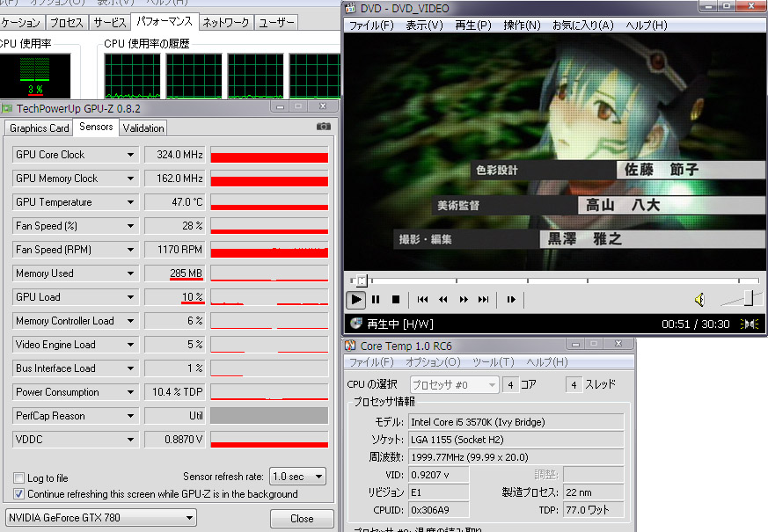Skip to previous chapter in DVD player

tap(422, 300)
